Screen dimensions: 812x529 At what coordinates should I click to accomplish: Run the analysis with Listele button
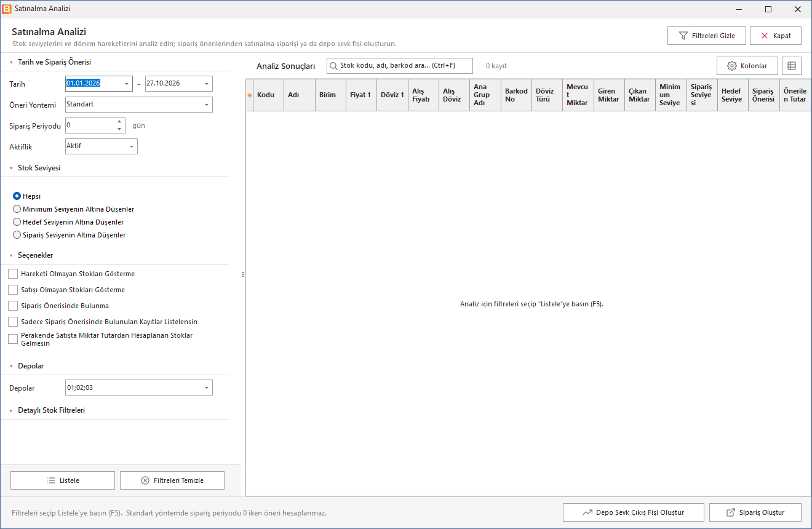pyautogui.click(x=63, y=480)
